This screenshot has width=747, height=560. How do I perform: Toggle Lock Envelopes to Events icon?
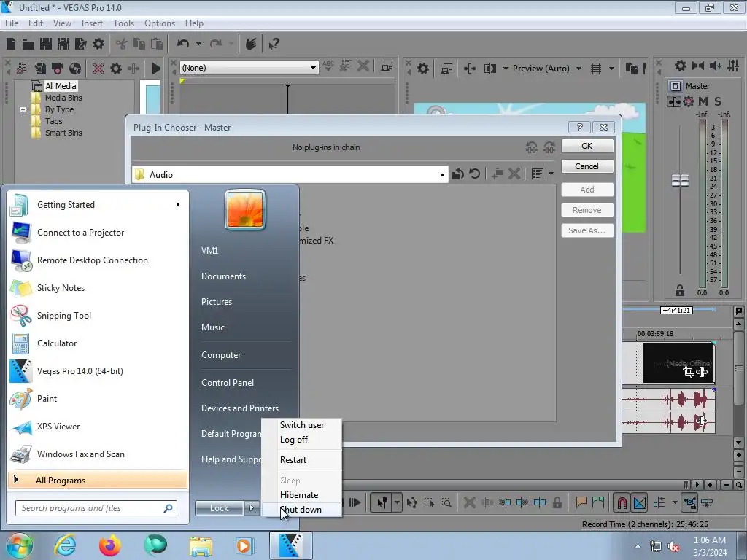(689, 503)
